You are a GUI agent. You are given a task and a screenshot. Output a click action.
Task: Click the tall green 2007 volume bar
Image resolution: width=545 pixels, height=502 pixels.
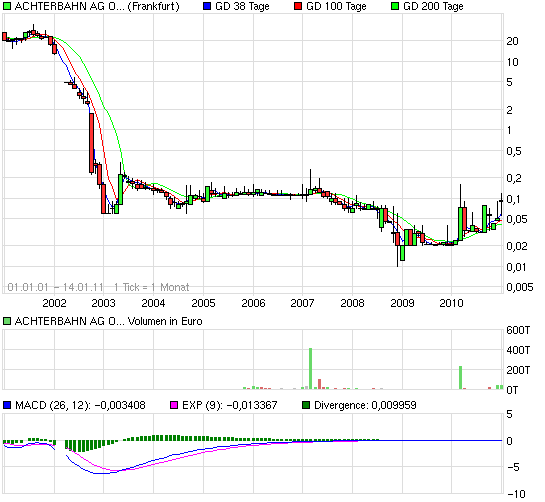310,369
